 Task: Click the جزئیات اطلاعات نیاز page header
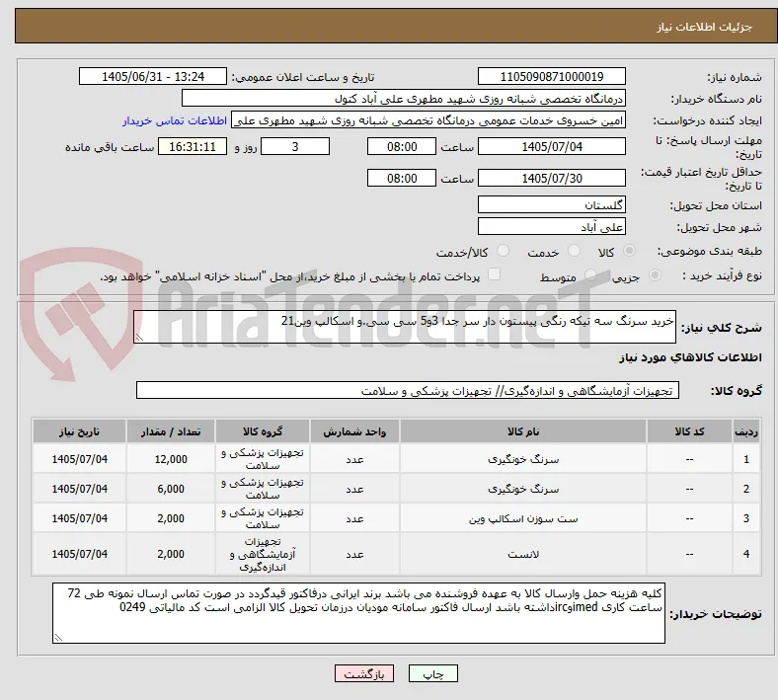point(704,27)
